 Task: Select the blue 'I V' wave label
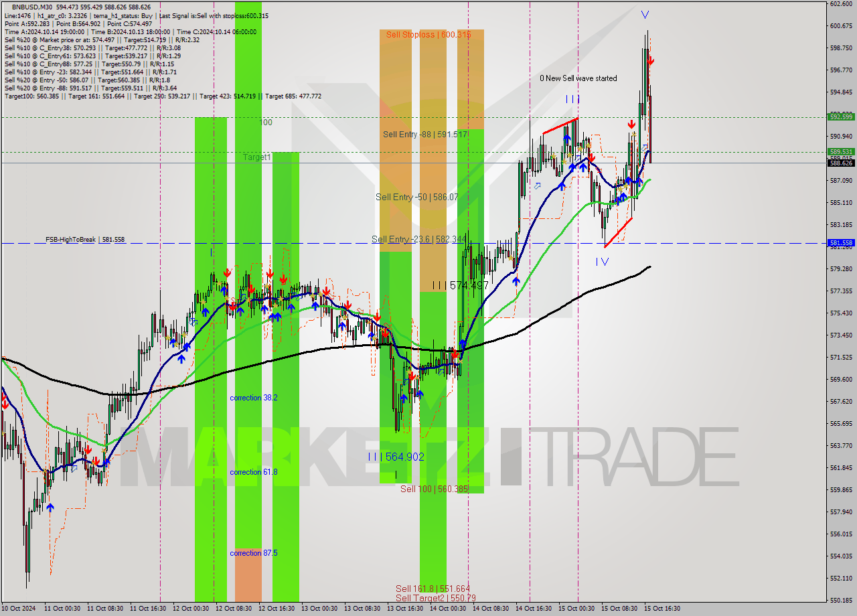(602, 262)
